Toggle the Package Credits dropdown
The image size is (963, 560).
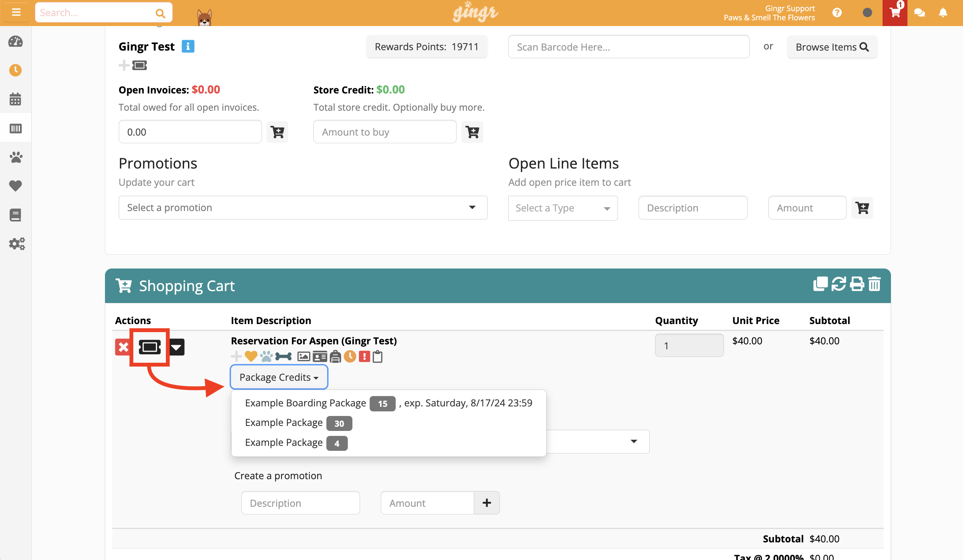(279, 377)
